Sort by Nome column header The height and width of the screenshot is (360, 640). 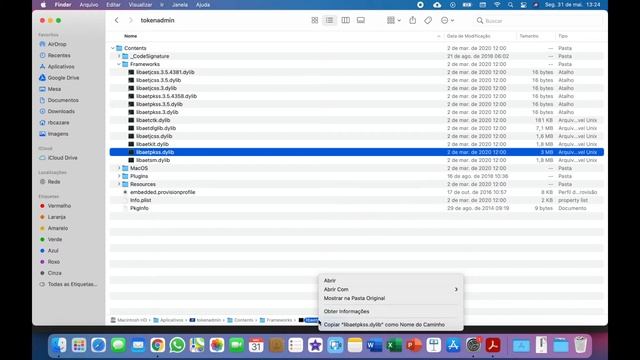[x=131, y=36]
